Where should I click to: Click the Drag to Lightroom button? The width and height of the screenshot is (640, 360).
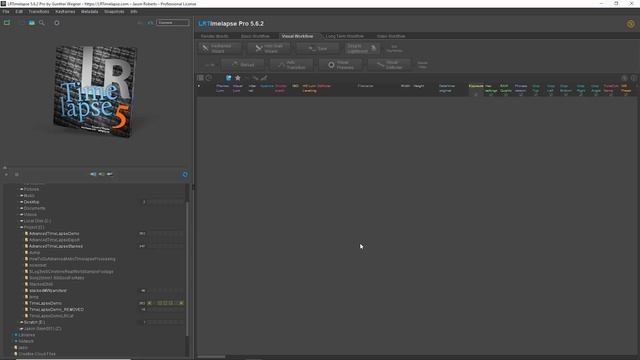pos(362,48)
